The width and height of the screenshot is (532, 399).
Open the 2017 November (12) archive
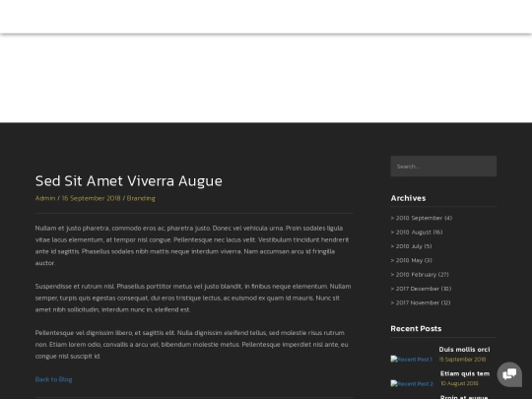(x=423, y=302)
